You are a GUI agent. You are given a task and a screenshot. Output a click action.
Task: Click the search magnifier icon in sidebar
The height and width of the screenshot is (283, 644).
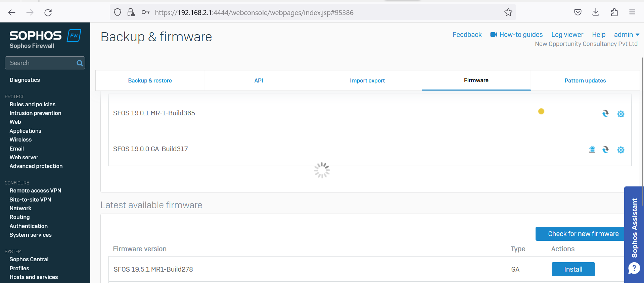coord(80,63)
